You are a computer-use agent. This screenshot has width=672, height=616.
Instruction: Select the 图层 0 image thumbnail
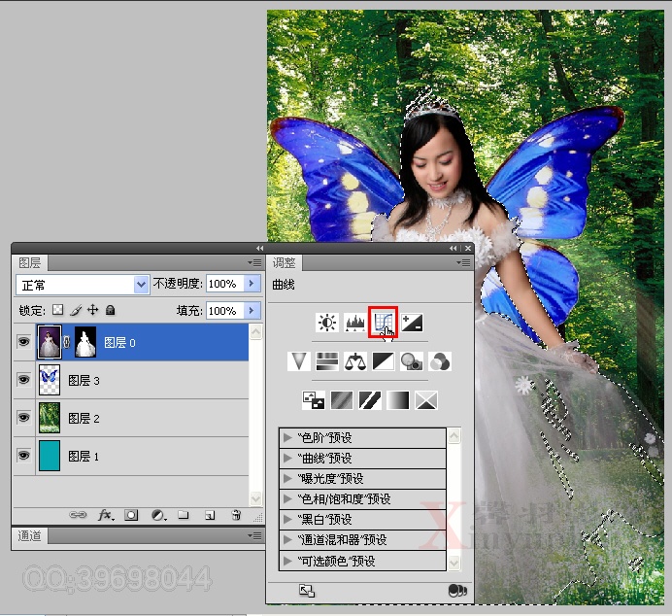point(50,342)
